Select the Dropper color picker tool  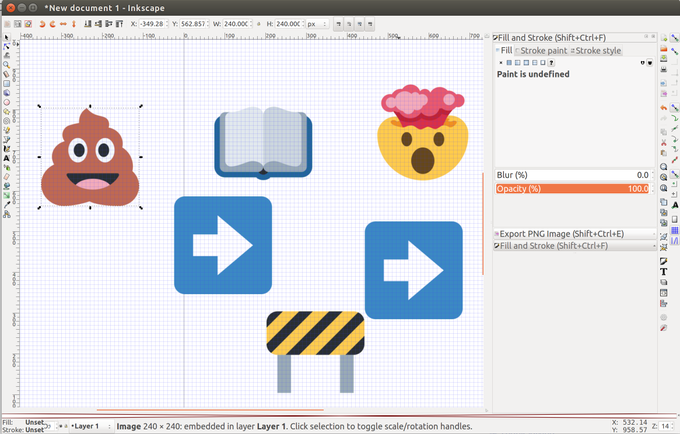click(7, 205)
